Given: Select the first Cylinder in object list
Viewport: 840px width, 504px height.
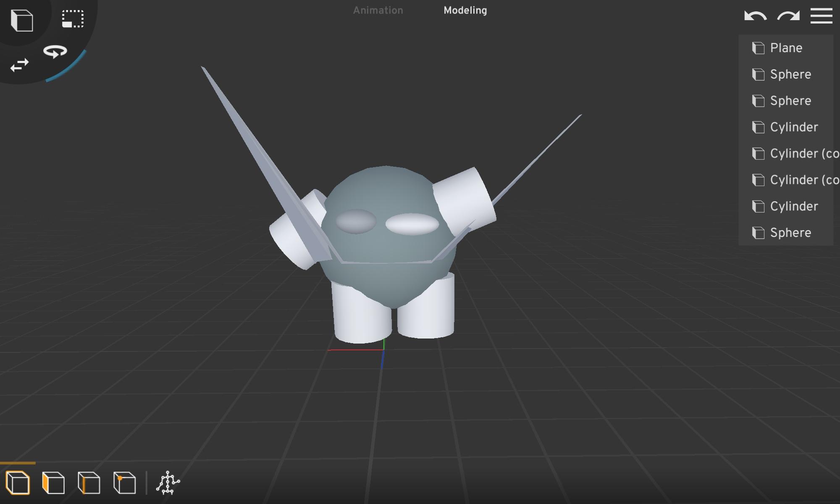Looking at the screenshot, I should 786,127.
